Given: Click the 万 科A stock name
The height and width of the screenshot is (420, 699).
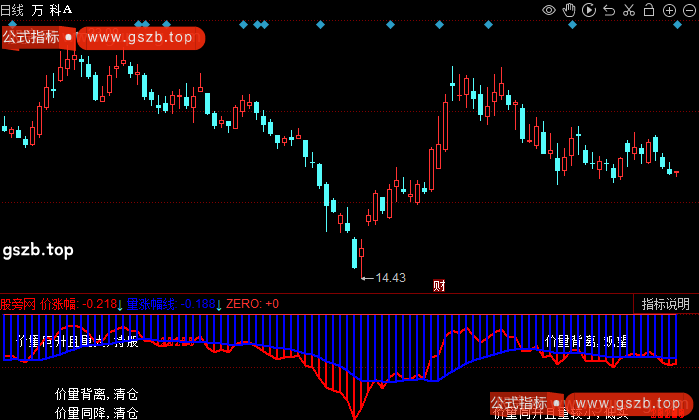Looking at the screenshot, I should [x=52, y=9].
